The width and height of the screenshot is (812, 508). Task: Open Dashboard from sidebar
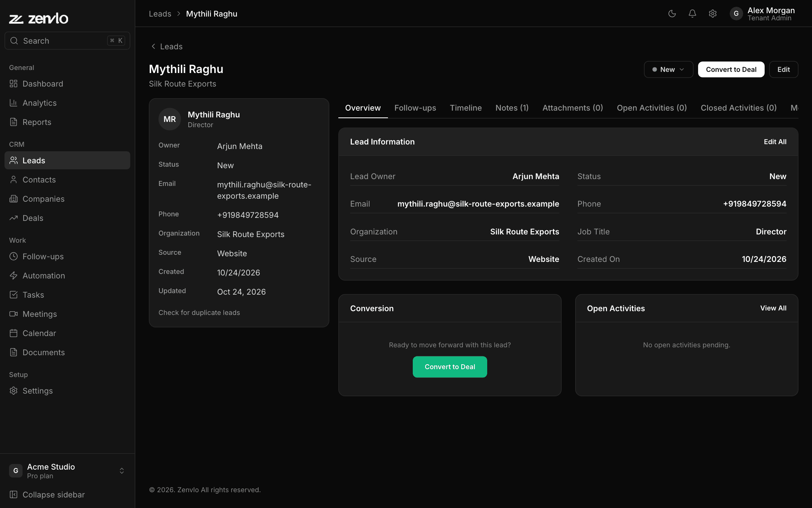(x=67, y=84)
